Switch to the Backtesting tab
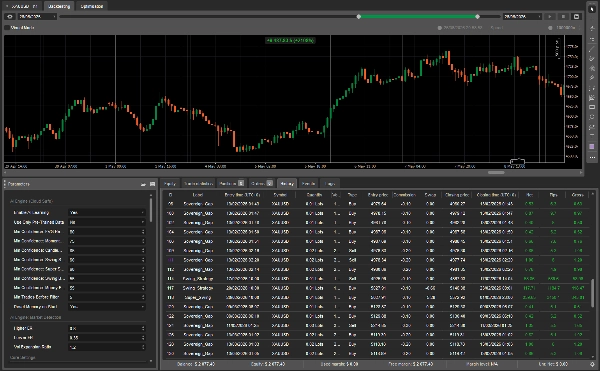The height and width of the screenshot is (371, 600). click(59, 6)
